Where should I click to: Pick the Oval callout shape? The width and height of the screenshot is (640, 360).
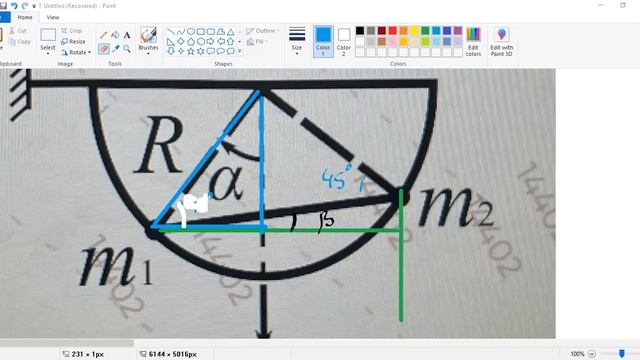click(x=220, y=51)
